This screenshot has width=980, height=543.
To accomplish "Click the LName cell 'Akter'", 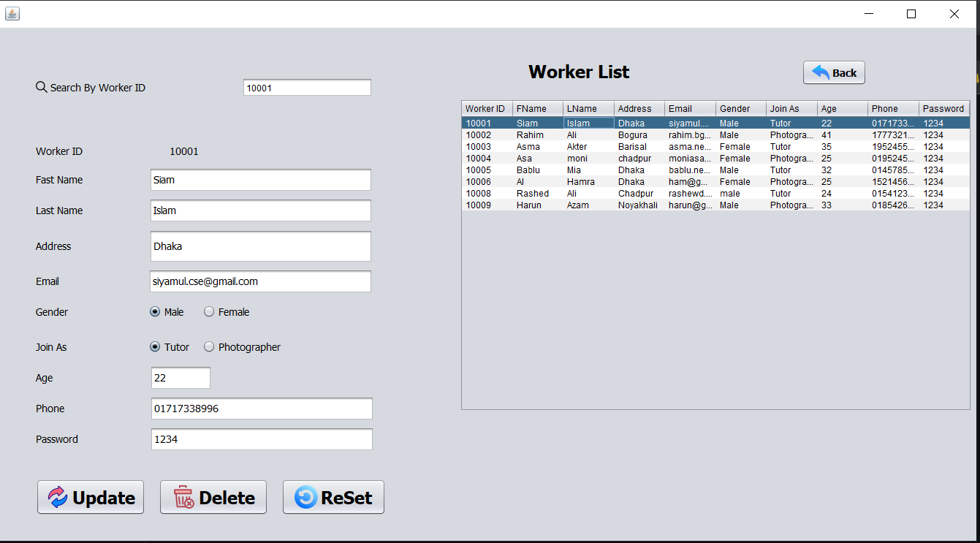I will tap(588, 147).
